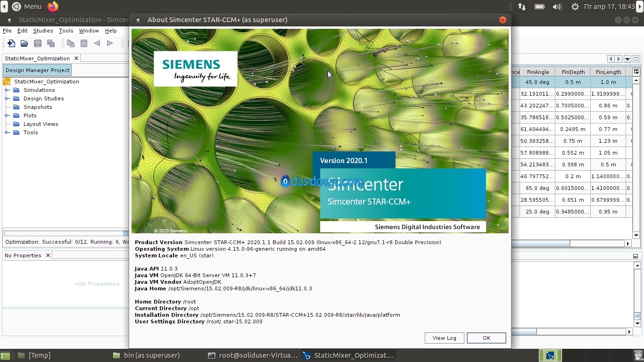
Task: Click the Design Studies folder icon
Action: click(17, 99)
